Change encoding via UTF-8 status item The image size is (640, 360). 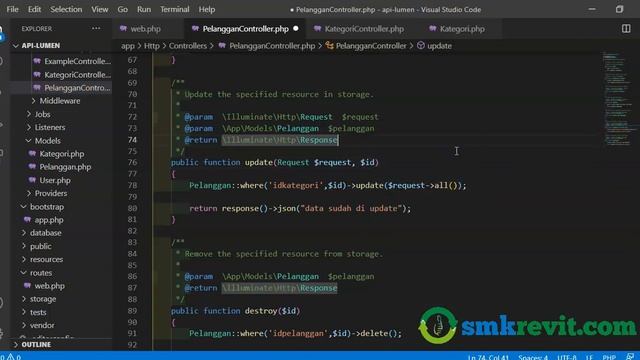point(567,357)
